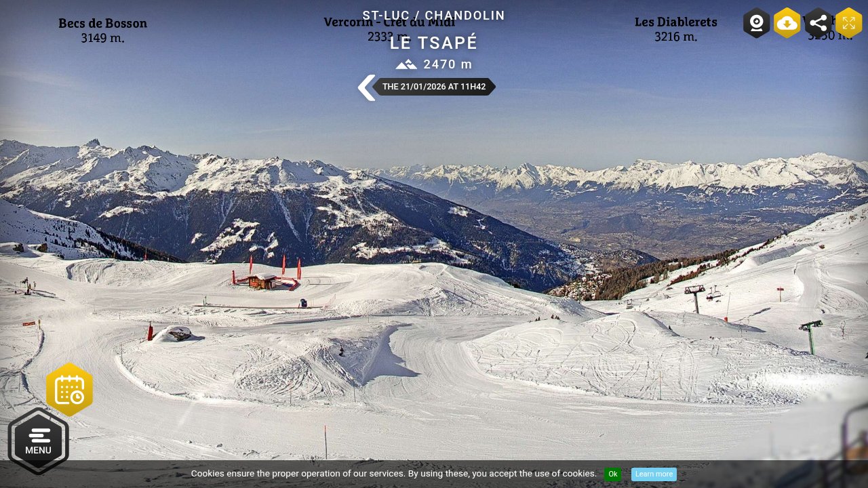Open the calendar archive icon

(69, 390)
